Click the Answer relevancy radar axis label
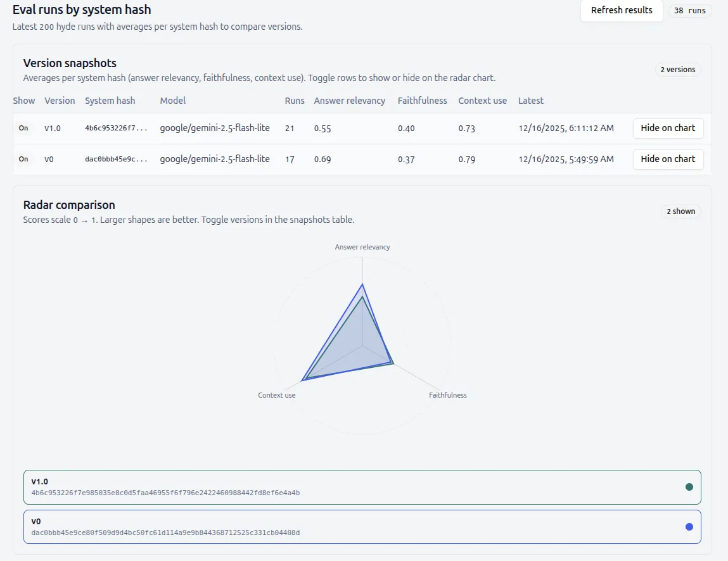Screen dimensions: 728x561 point(362,247)
